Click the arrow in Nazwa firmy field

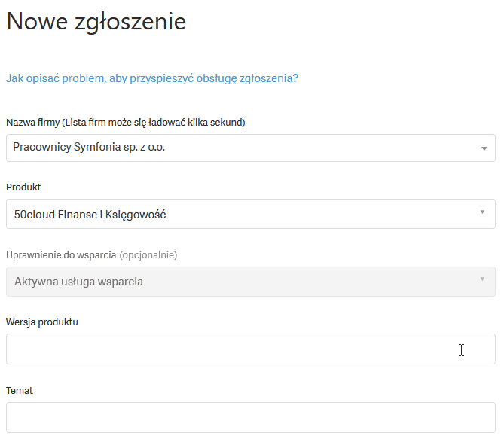tap(484, 148)
